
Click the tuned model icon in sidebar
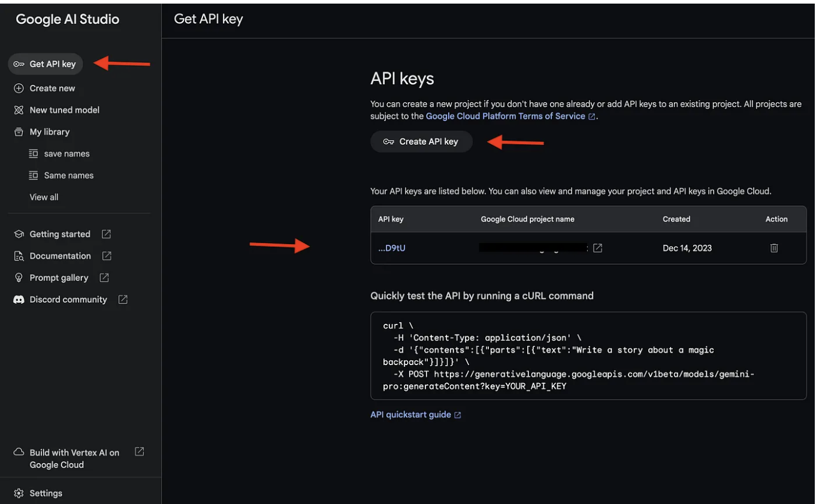pos(19,110)
